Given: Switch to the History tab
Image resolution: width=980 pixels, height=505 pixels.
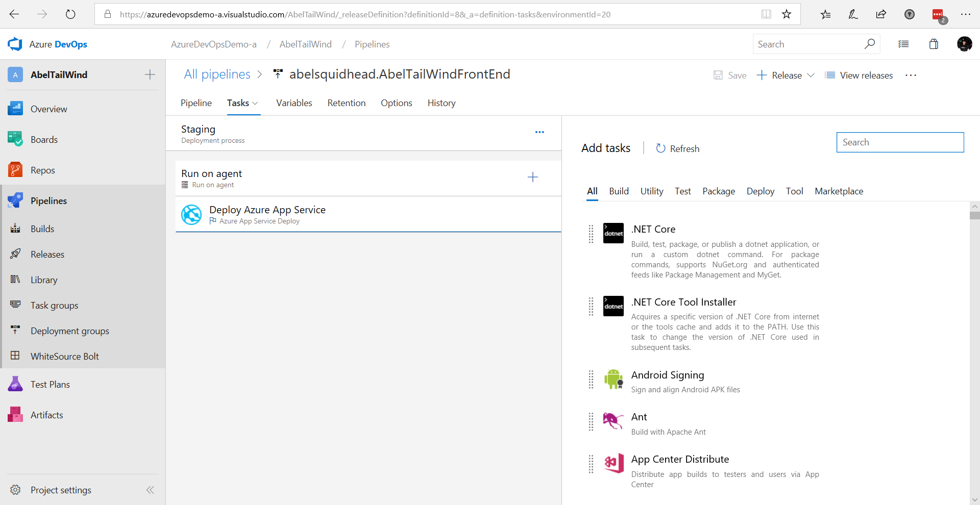Looking at the screenshot, I should 442,103.
